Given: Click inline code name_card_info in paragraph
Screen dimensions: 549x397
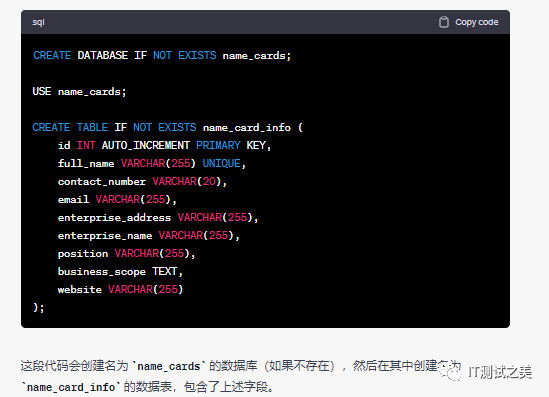Looking at the screenshot, I should (71, 387).
